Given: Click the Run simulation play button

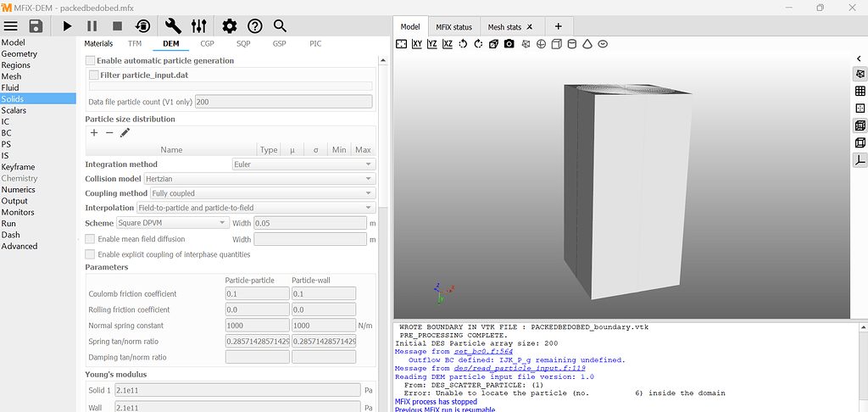Looking at the screenshot, I should [x=67, y=26].
